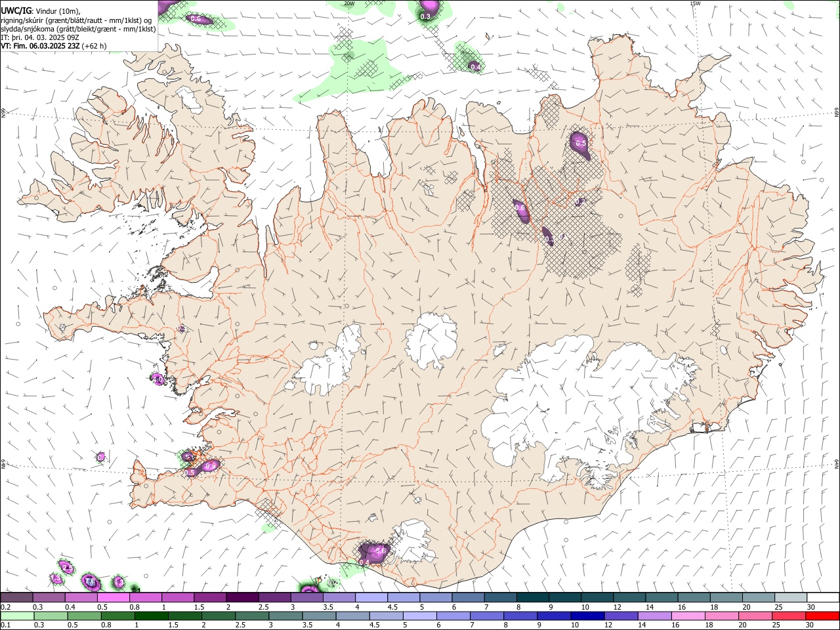Select the rain legend swatch between 0.1 and 0.3
The width and height of the screenshot is (840, 630).
pos(17,616)
